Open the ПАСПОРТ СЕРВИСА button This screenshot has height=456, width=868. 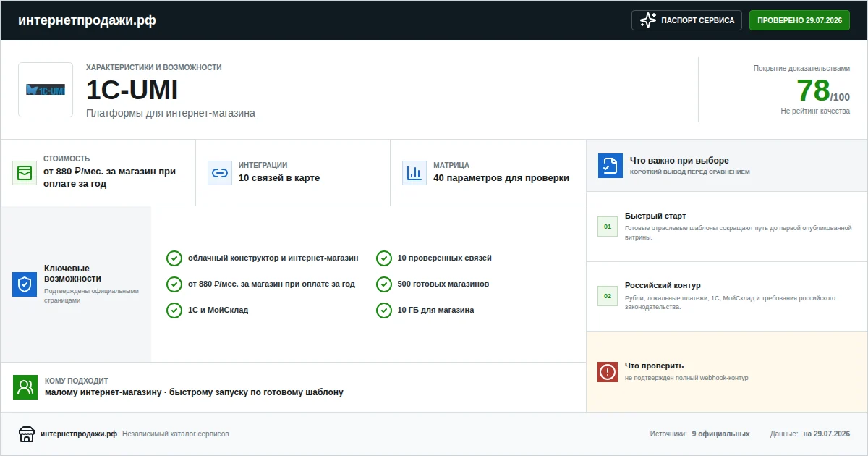point(687,20)
